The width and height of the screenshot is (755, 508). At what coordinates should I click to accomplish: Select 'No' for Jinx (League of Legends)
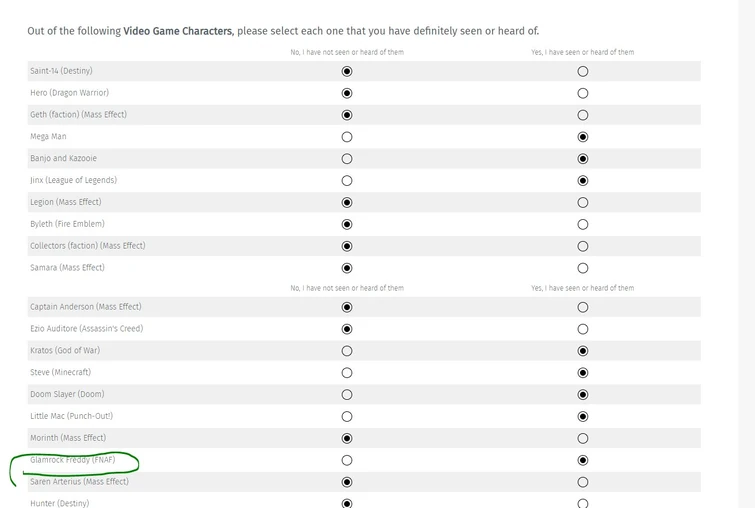point(347,181)
